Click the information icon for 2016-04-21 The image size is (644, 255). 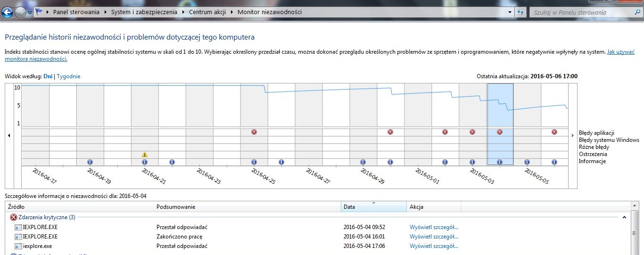[145, 162]
